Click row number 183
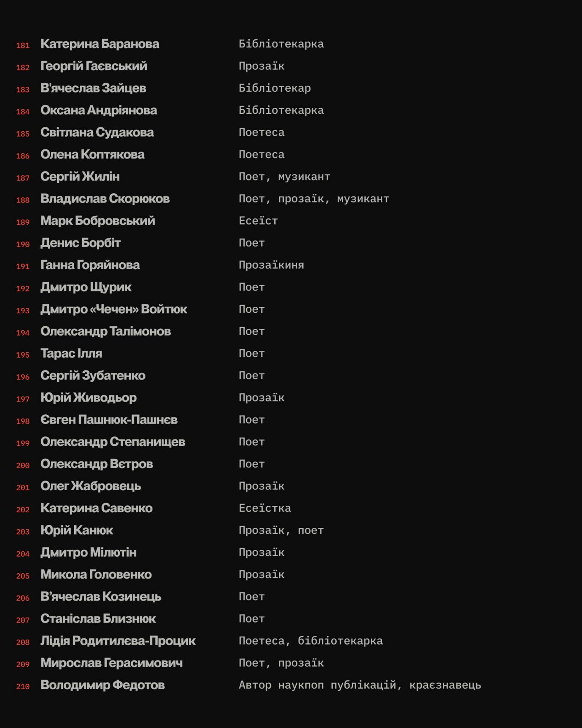Viewport: 582px width, 728px height. pyautogui.click(x=23, y=89)
